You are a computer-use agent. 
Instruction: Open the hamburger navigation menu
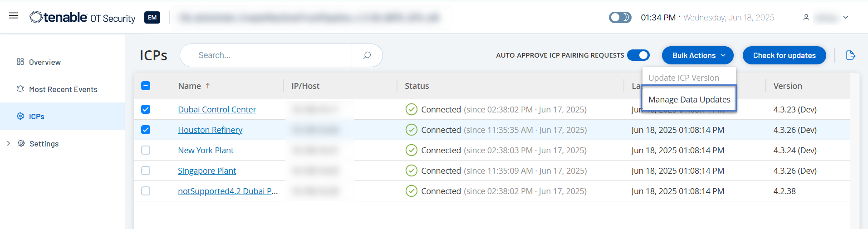(x=14, y=16)
